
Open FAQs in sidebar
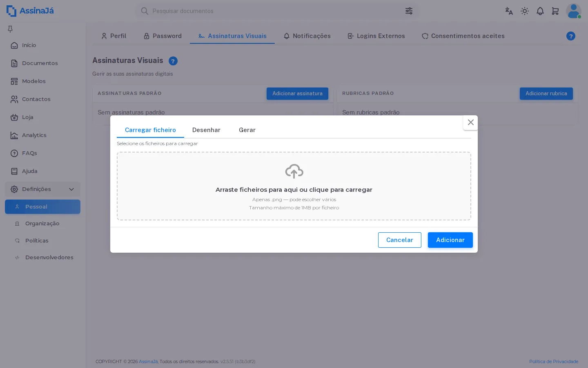(42, 153)
